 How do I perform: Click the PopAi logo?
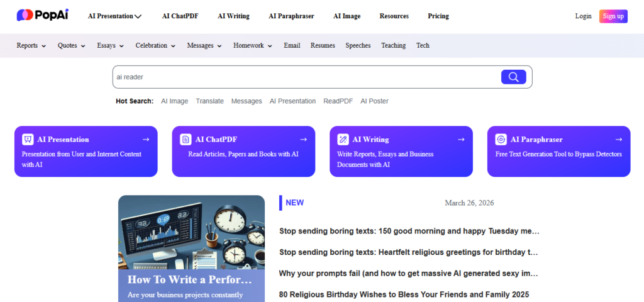42,15
